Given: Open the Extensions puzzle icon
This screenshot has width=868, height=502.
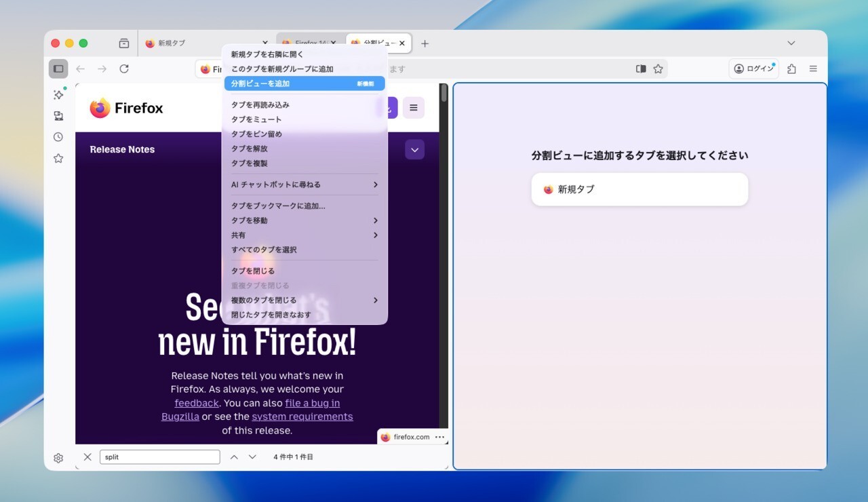Looking at the screenshot, I should [x=791, y=69].
